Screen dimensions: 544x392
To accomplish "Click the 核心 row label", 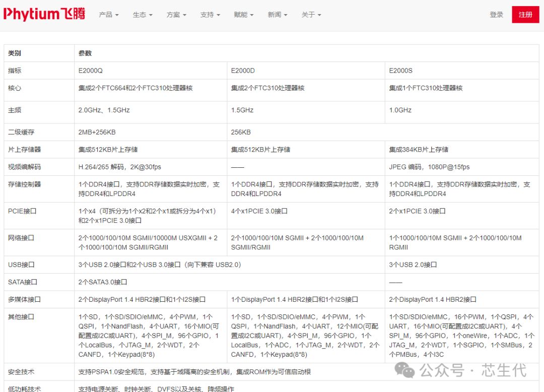I will pos(14,88).
